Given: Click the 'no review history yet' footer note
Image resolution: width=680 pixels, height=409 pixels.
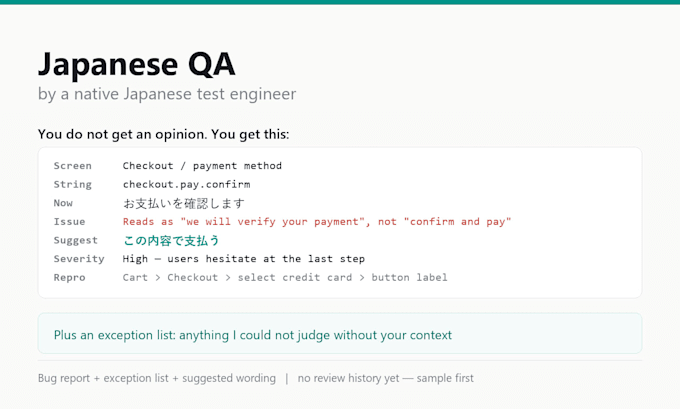Looking at the screenshot, I should point(386,378).
